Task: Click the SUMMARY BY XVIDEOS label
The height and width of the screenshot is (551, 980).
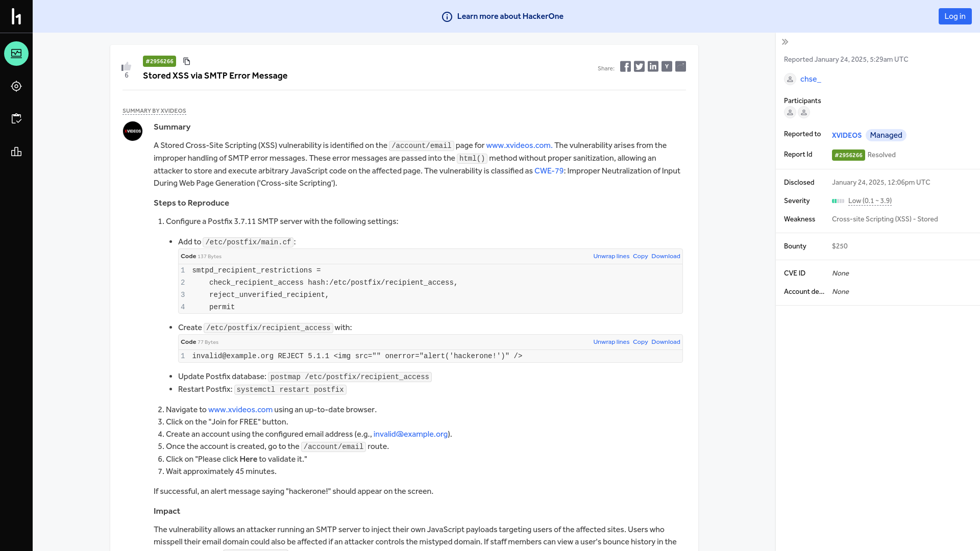Action: (154, 111)
